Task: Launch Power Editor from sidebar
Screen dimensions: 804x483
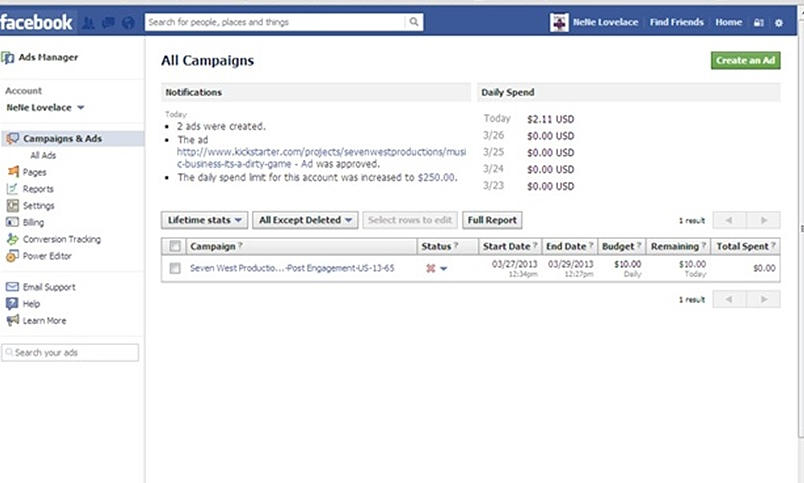Action: pos(47,256)
